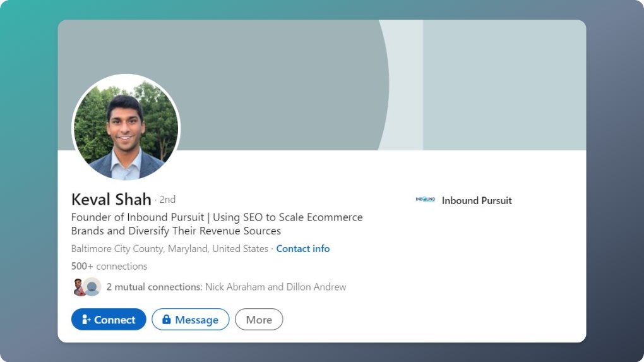This screenshot has width=644, height=362.
Task: Open the Contact info link
Action: (302, 248)
